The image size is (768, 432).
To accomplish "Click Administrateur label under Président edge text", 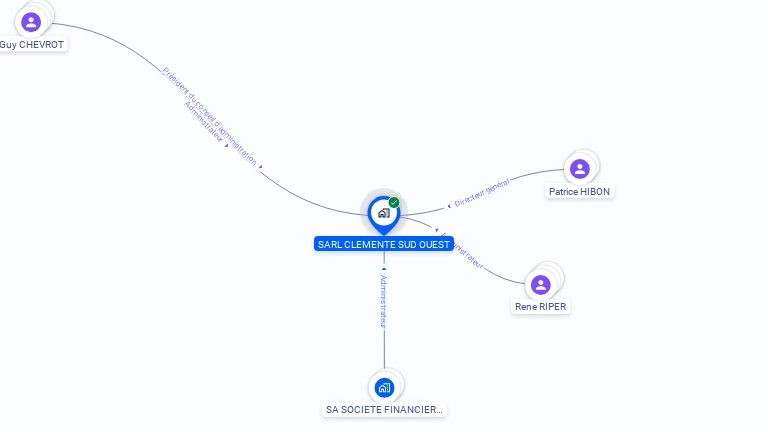I will coord(203,122).
